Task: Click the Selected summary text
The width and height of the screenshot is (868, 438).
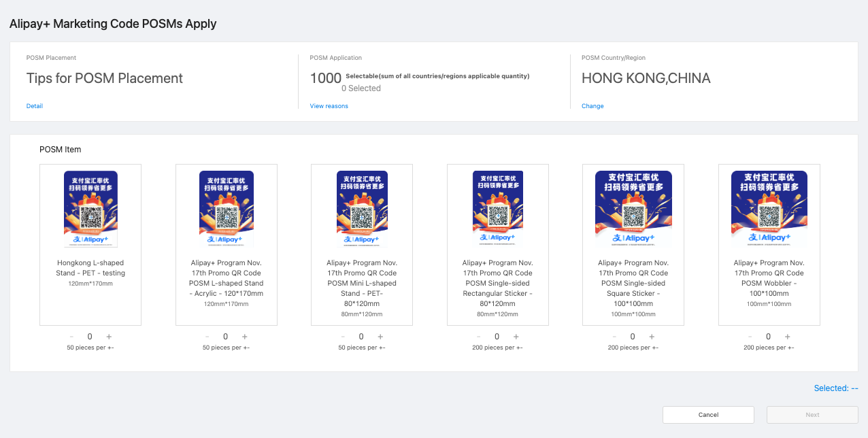Action: click(x=835, y=388)
